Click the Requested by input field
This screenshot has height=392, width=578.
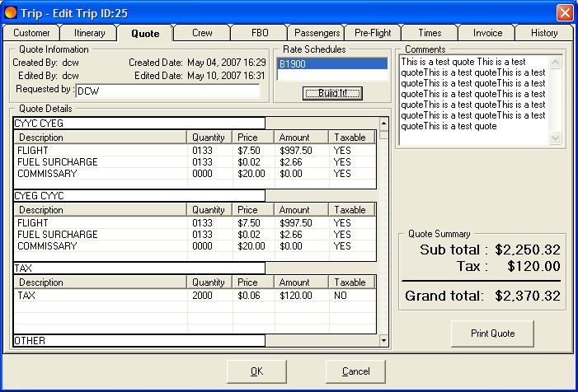167,91
